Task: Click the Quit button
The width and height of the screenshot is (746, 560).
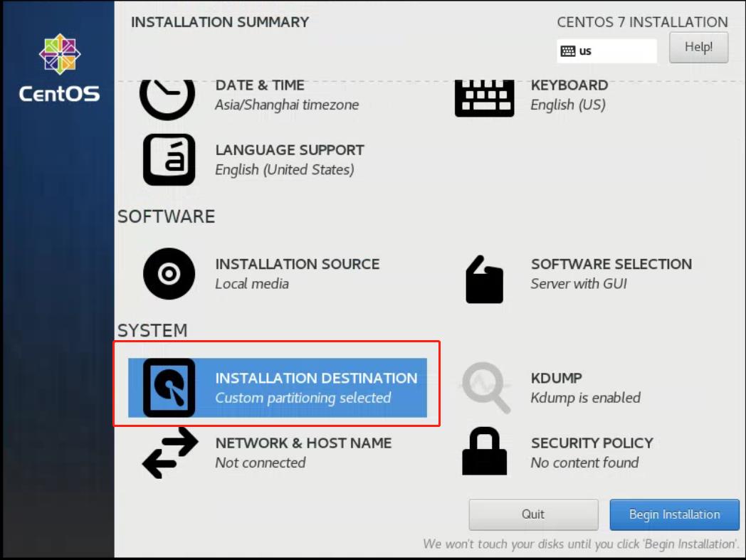Action: (533, 514)
